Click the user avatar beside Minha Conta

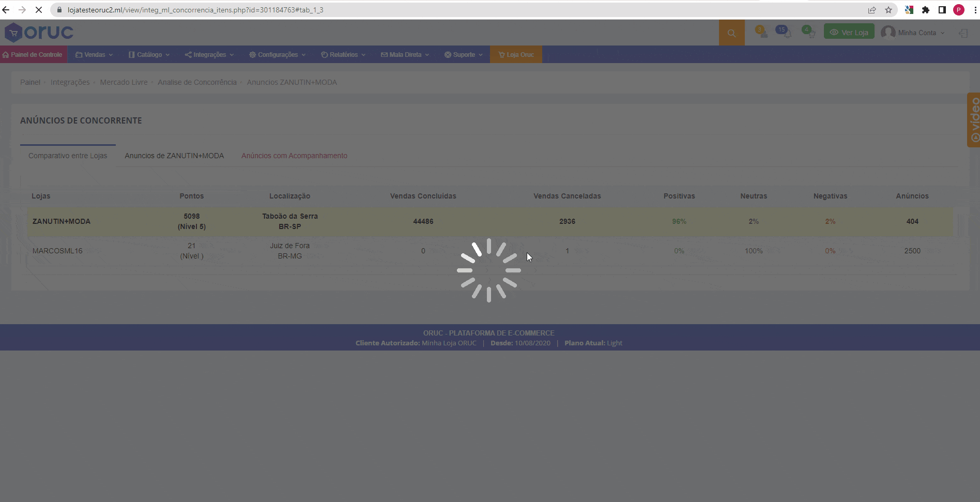888,33
